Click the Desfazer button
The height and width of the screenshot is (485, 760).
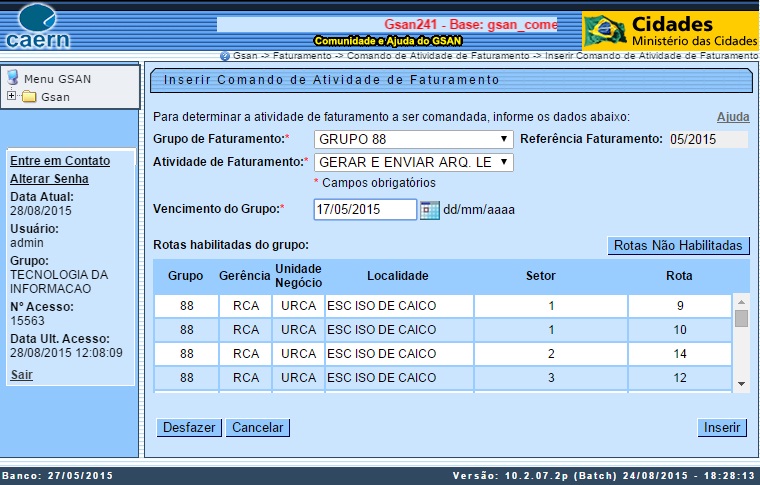pyautogui.click(x=189, y=428)
